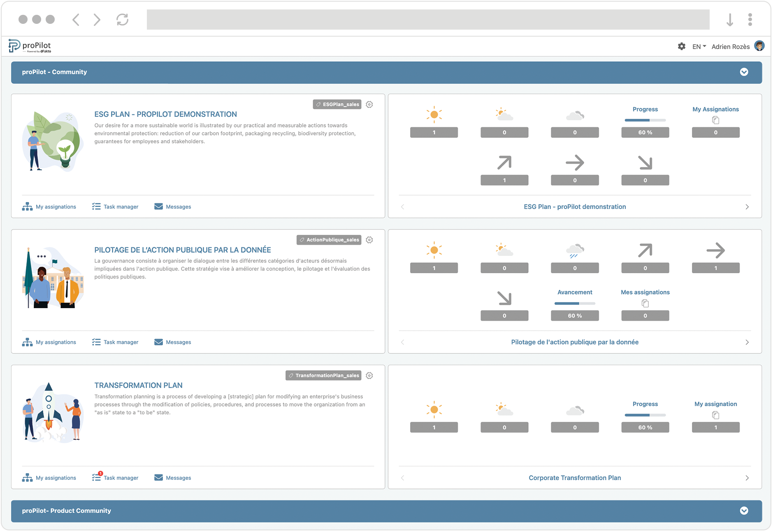The image size is (773, 532).
Task: Collapse the proPilot - Community section
Action: pyautogui.click(x=744, y=72)
